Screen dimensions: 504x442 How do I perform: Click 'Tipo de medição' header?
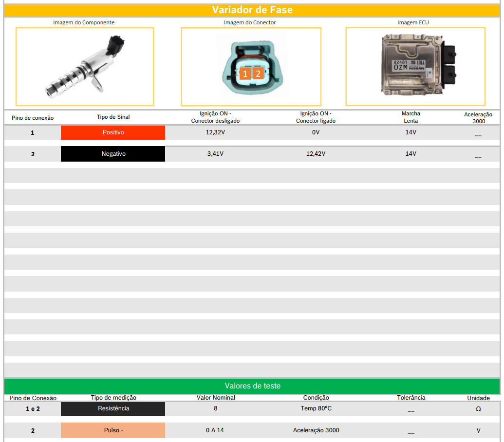coord(113,398)
